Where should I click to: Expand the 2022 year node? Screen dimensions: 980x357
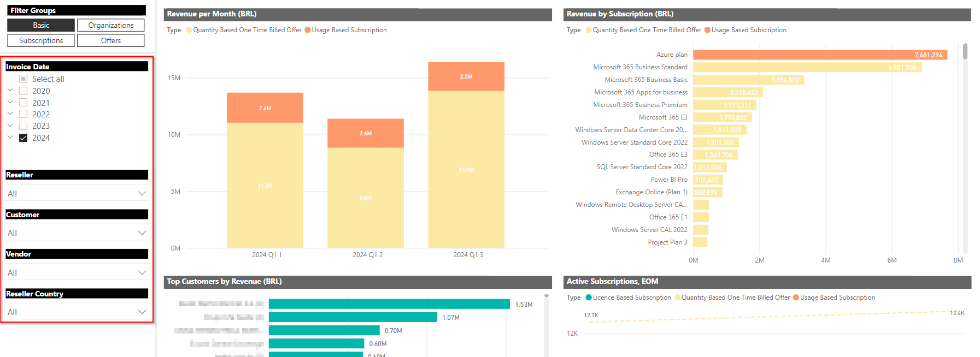point(10,114)
